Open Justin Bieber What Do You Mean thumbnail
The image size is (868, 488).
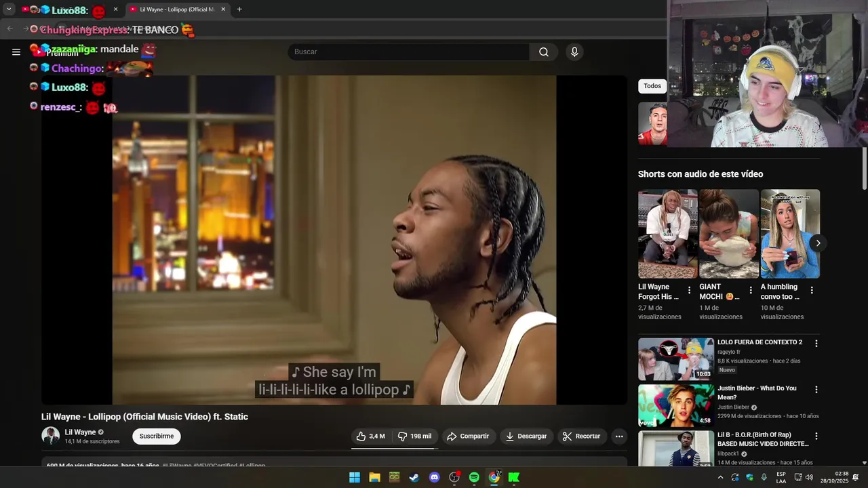coord(676,405)
